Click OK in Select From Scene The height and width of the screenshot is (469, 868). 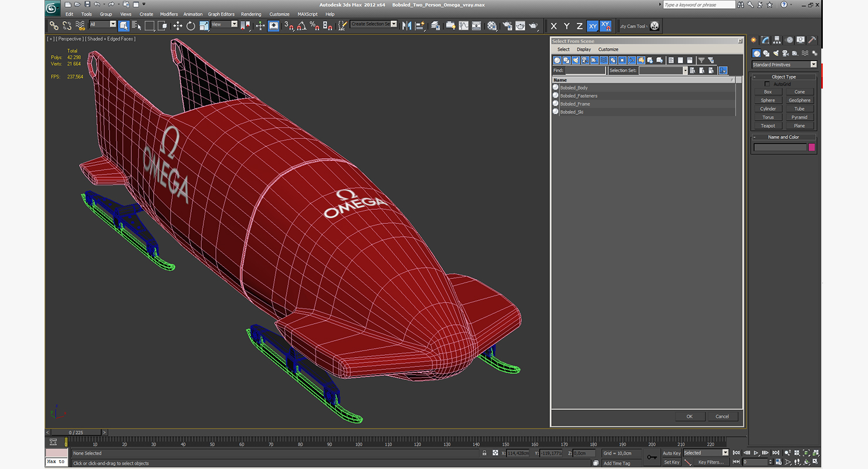(690, 416)
